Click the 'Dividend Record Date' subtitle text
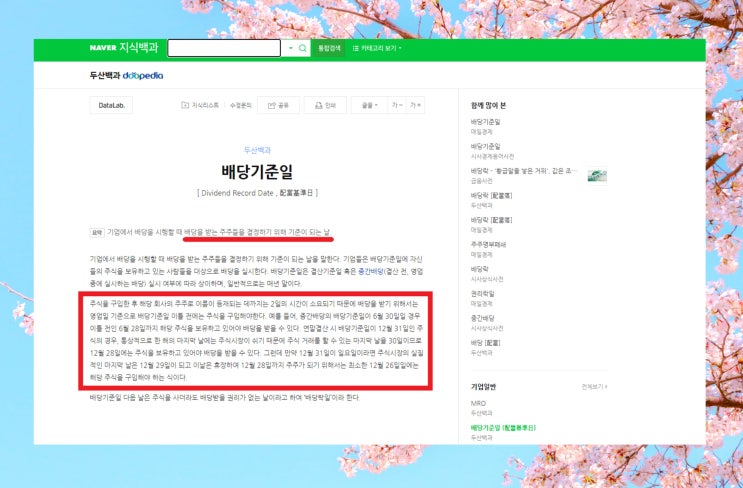Screen dimensions: 743x488 pos(237,193)
